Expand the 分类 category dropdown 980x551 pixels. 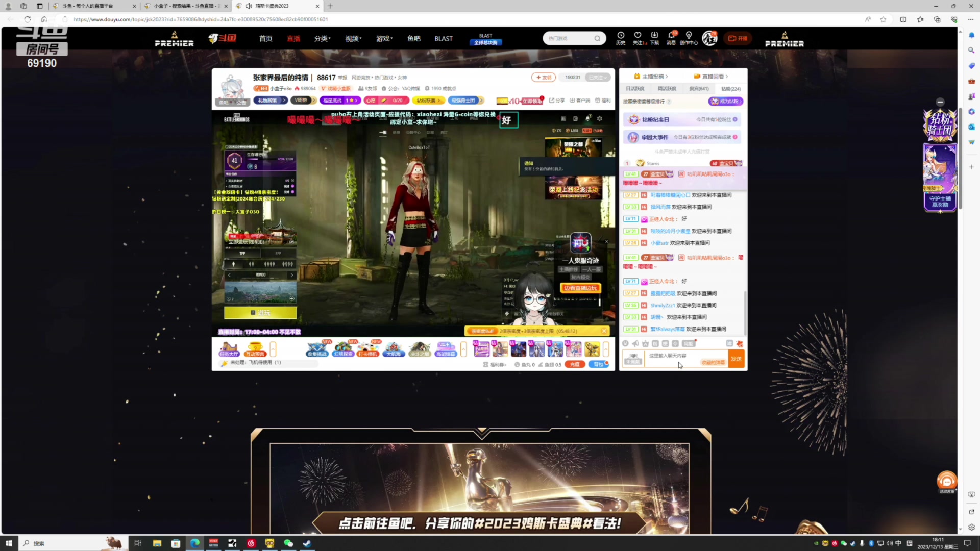pos(322,39)
